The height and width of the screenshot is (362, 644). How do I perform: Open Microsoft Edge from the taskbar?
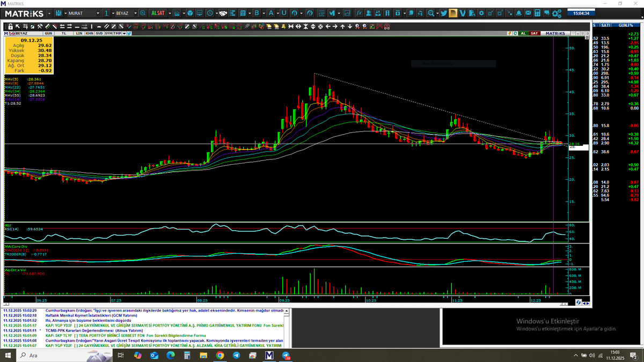click(171, 355)
